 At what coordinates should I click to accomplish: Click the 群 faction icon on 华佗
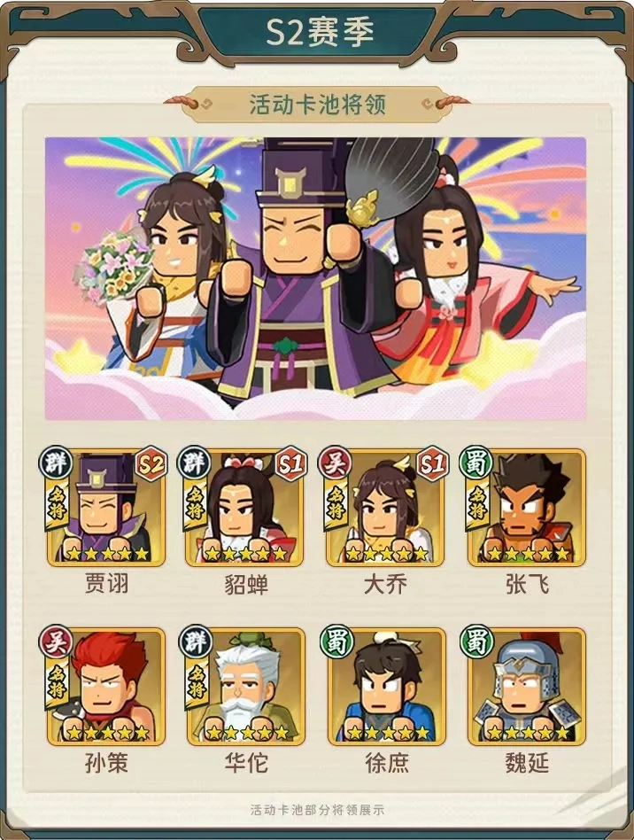pos(197,642)
